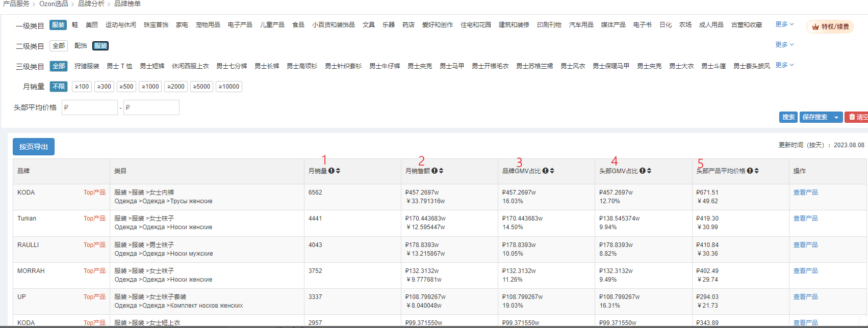Click the 保存搜索 button
Screen dimensions: 868x328
(815, 117)
